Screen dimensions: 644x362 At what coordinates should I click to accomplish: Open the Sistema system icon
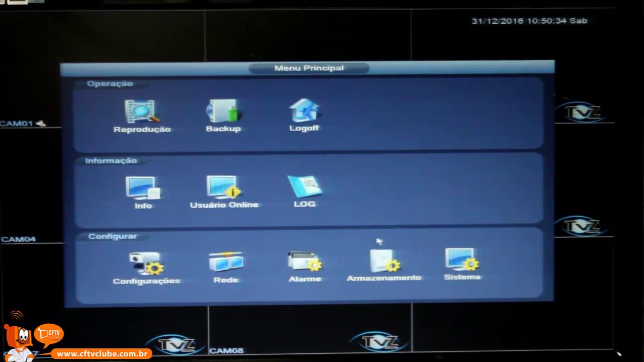462,260
